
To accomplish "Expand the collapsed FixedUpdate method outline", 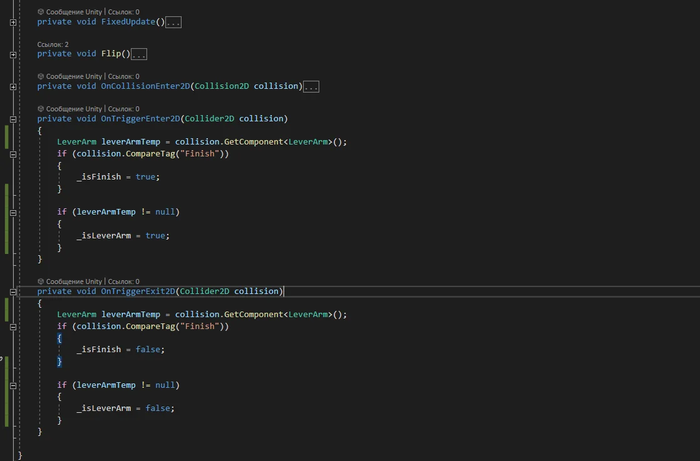I will coord(14,21).
